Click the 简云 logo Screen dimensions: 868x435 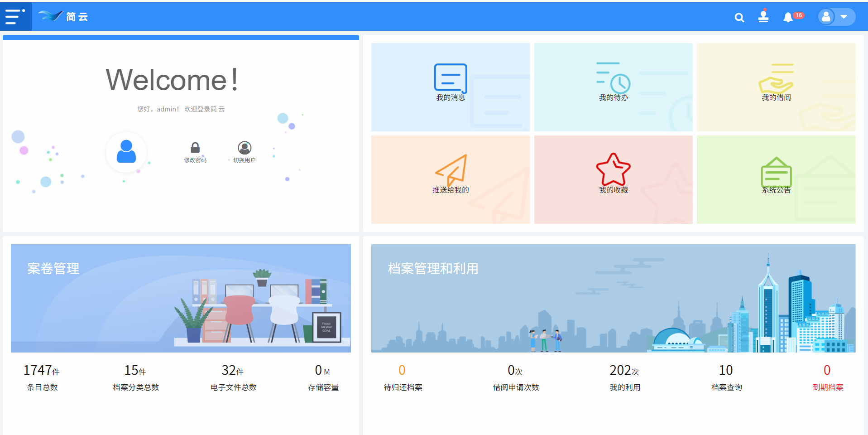click(63, 17)
